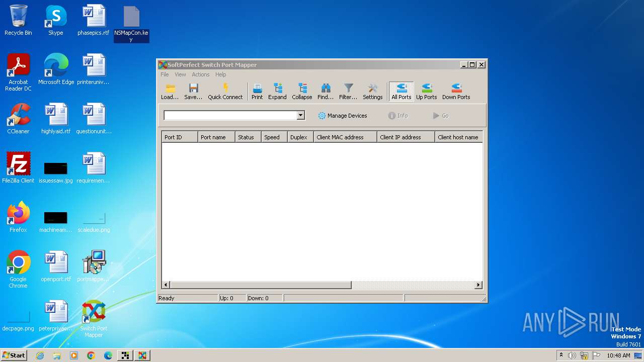The height and width of the screenshot is (362, 644).
Task: Show hidden tray icons arrow
Action: click(561, 355)
